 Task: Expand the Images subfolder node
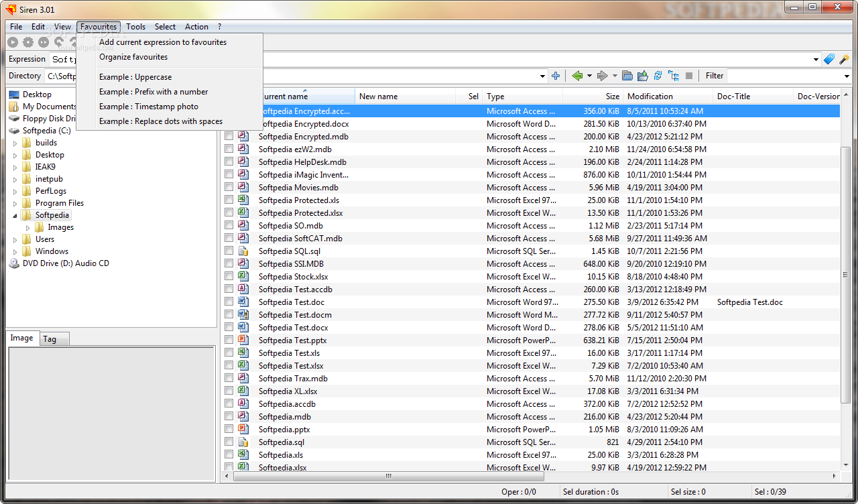[x=28, y=227]
